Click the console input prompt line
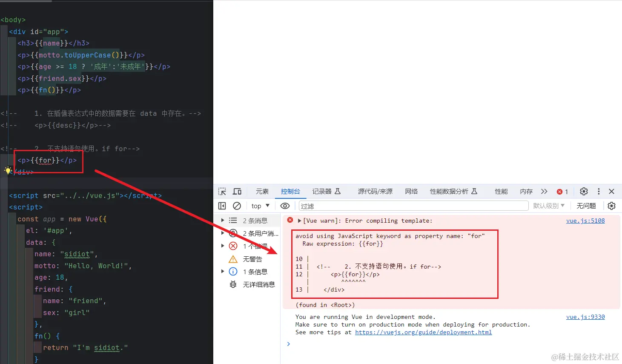Screen dimensions: 622x364 pos(451,344)
